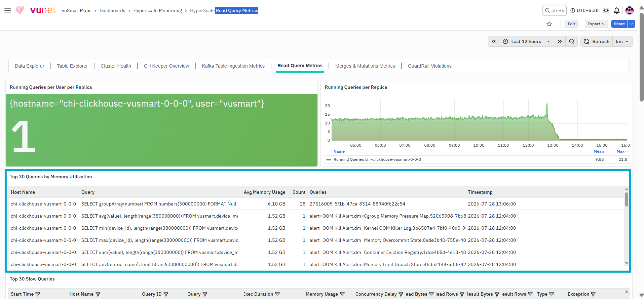Click the Edit button

point(571,24)
